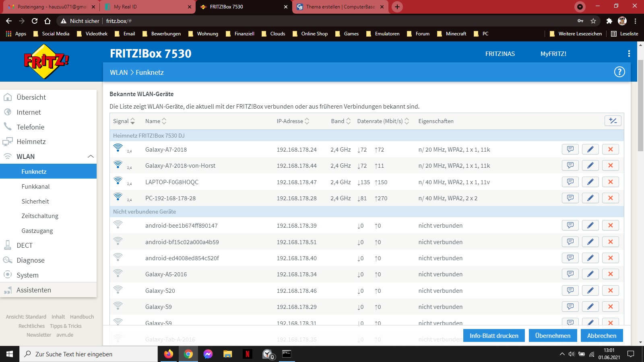The height and width of the screenshot is (362, 644).
Task: Show hidden system tray icons
Action: point(562,354)
